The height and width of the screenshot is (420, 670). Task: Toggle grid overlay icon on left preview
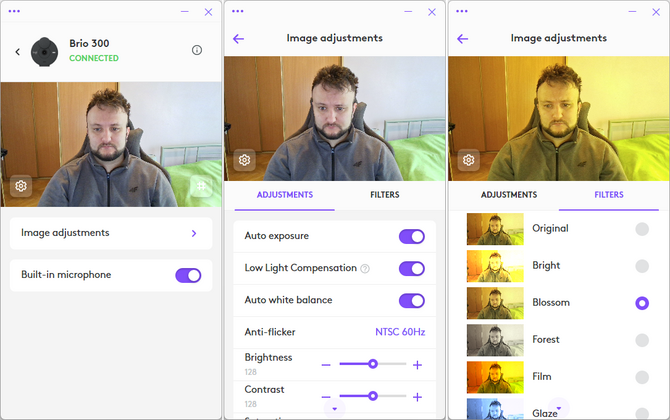(x=201, y=186)
